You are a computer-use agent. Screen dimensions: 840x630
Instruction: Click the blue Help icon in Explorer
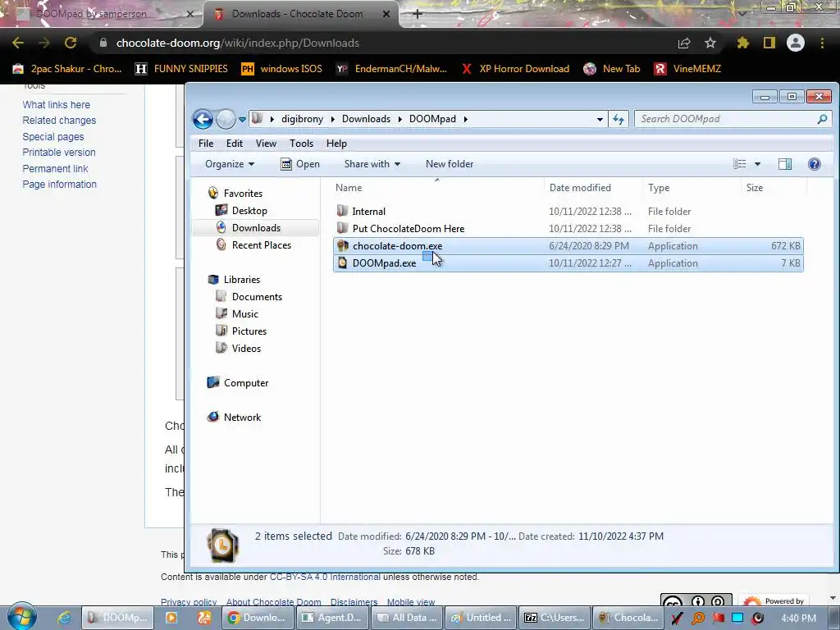tap(815, 164)
